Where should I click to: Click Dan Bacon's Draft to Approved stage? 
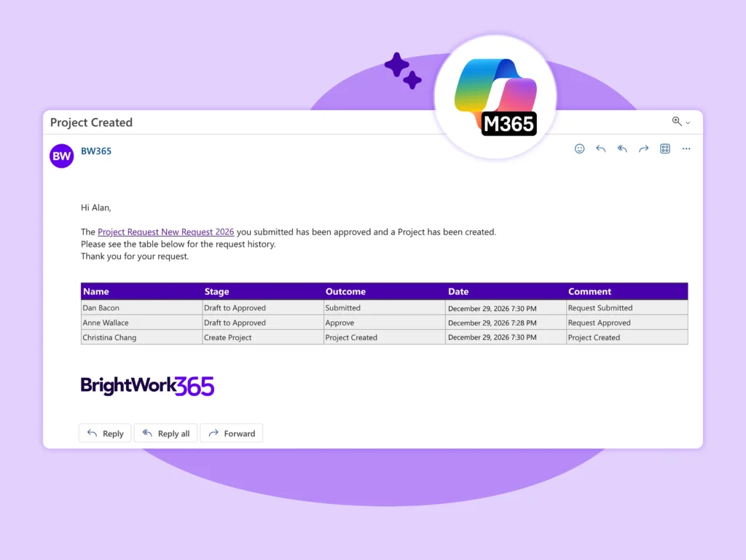click(263, 307)
